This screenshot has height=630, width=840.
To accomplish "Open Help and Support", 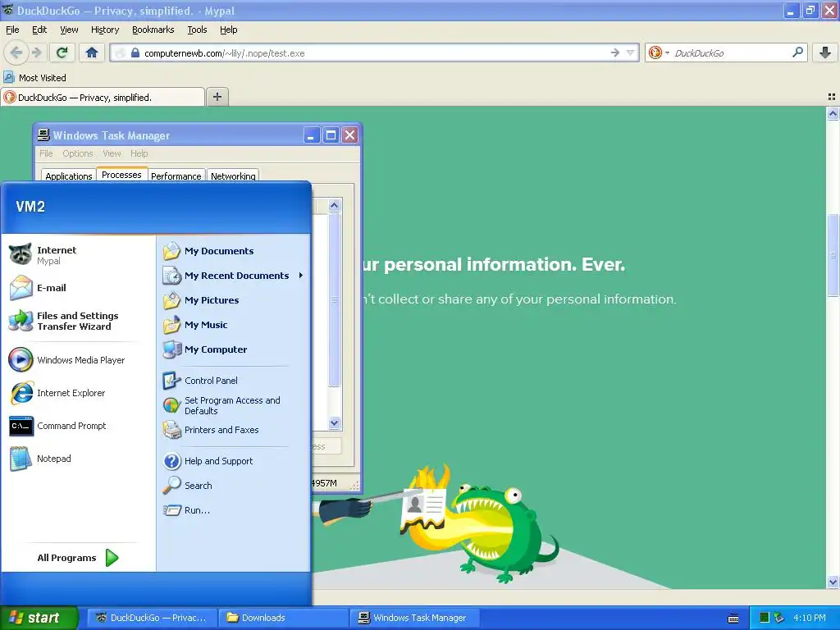I will pyautogui.click(x=234, y=461).
